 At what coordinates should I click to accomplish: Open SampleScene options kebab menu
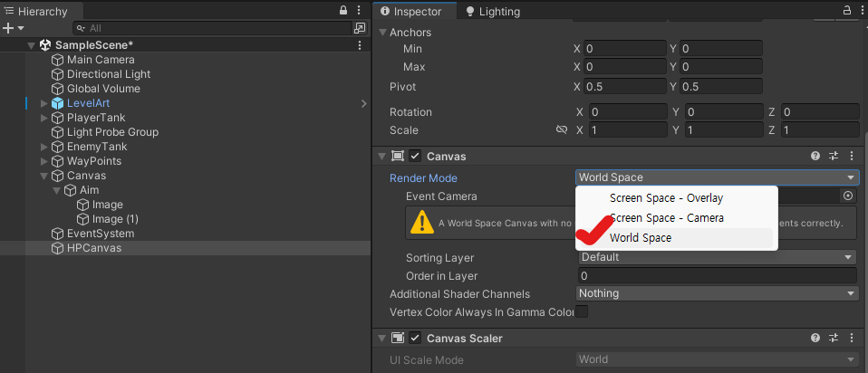click(x=360, y=45)
